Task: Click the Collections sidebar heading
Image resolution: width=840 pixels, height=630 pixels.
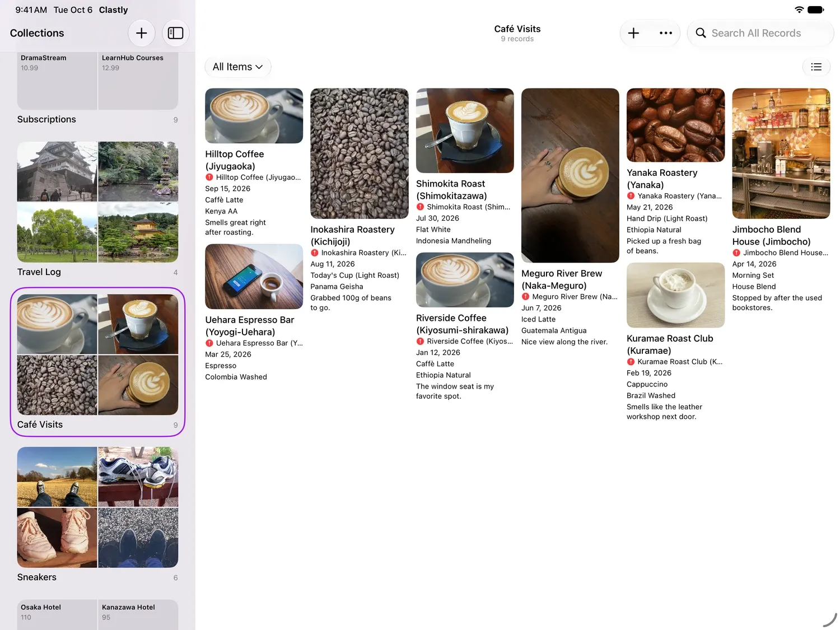Action: (37, 33)
